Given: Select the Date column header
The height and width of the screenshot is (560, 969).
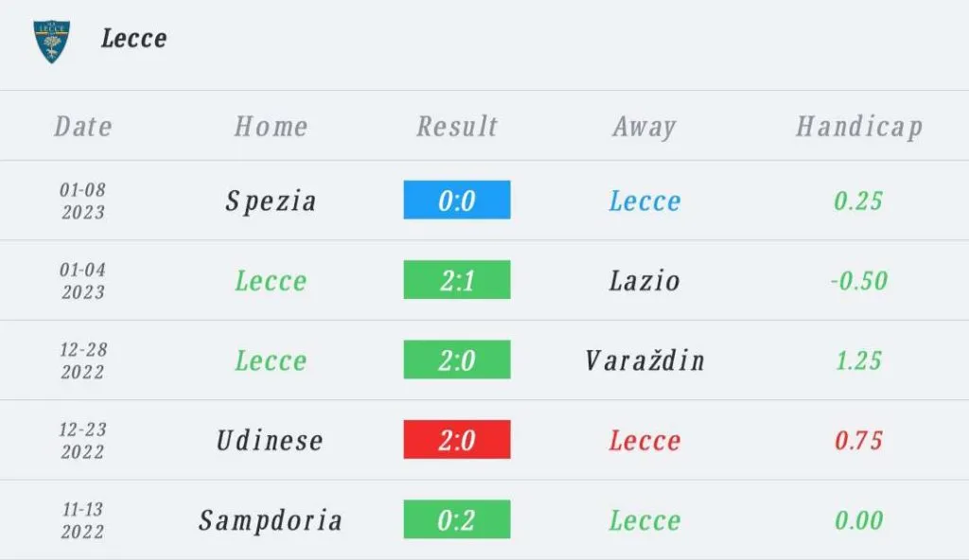Looking at the screenshot, I should pos(83,127).
